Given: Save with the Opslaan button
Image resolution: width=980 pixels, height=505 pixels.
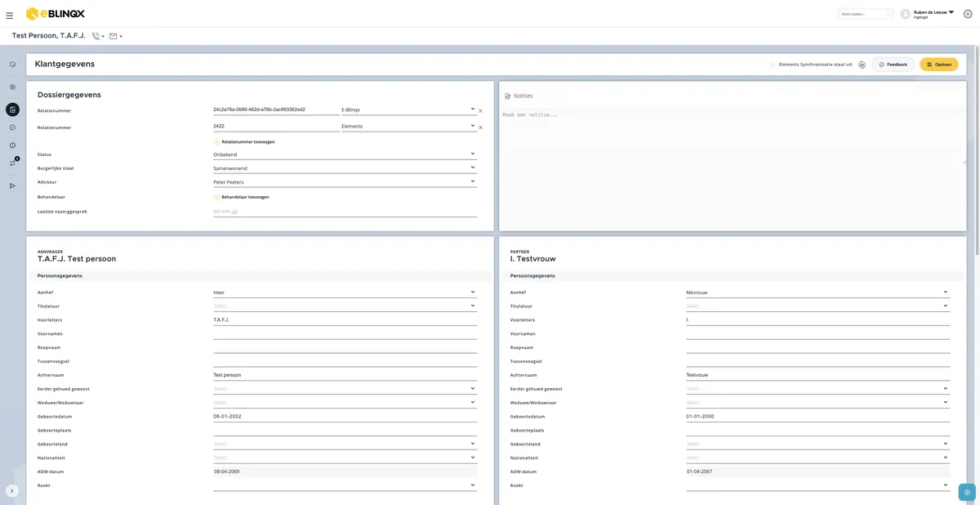Looking at the screenshot, I should (x=939, y=65).
